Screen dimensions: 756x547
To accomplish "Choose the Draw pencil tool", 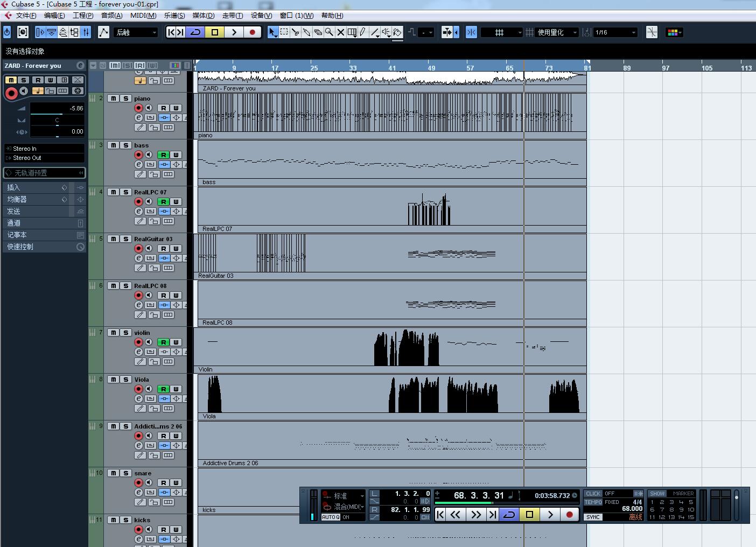I will click(363, 32).
